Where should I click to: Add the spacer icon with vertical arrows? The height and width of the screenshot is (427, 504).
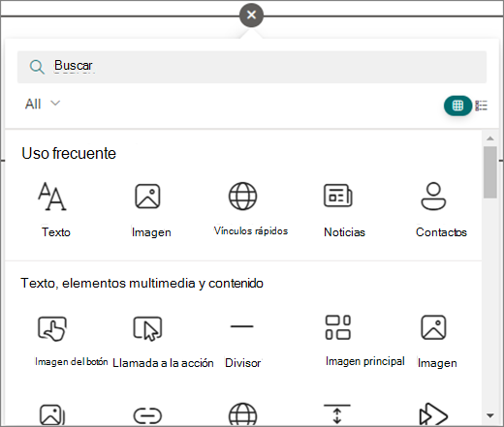tap(337, 414)
